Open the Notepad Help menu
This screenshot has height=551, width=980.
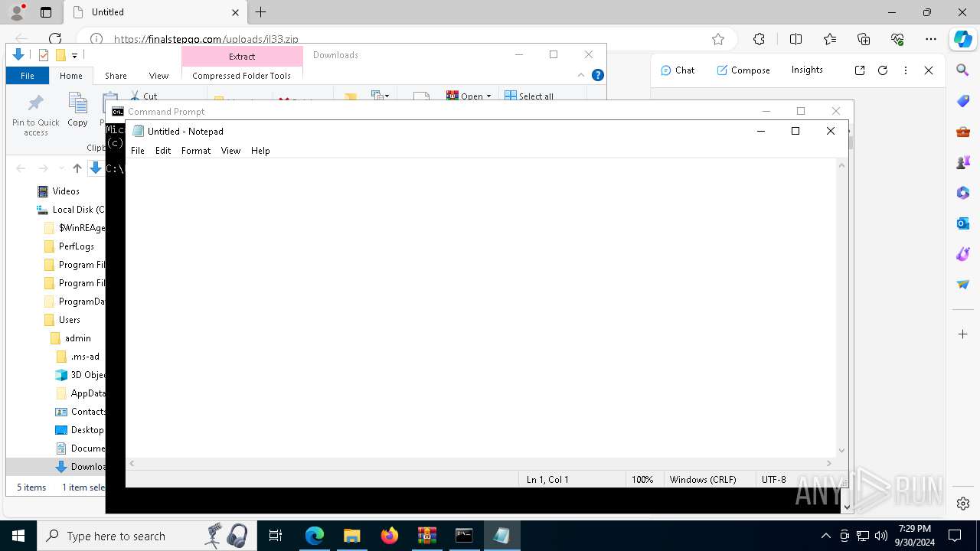[260, 151]
